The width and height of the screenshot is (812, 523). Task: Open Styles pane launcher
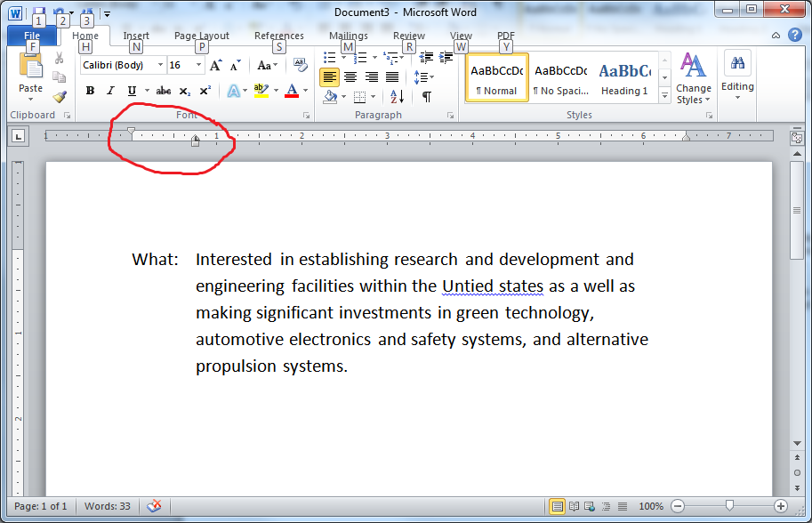point(709,116)
